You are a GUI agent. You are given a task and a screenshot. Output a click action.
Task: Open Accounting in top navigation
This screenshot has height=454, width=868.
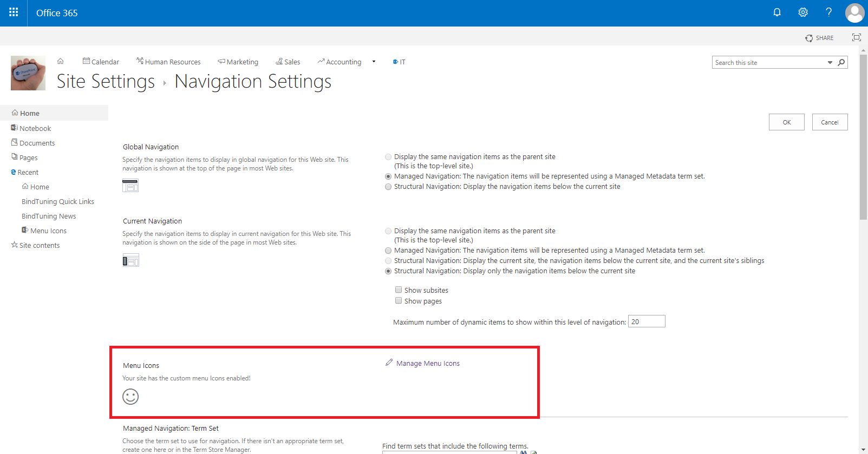click(340, 62)
